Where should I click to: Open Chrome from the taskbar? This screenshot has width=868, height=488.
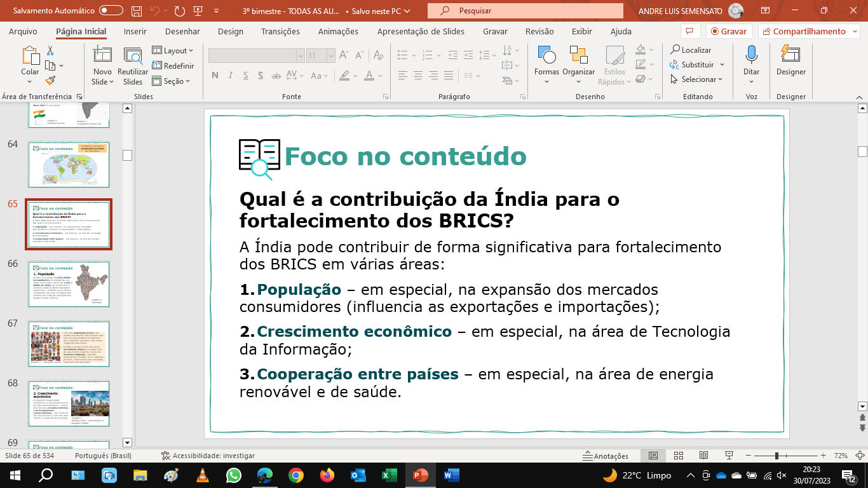[x=295, y=475]
